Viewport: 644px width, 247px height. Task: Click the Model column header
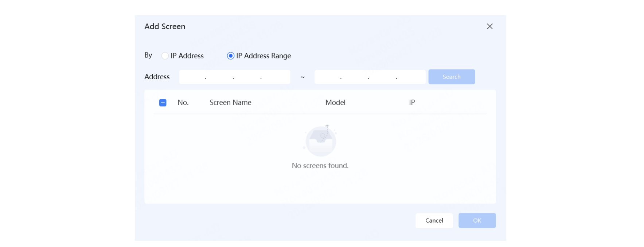point(335,103)
